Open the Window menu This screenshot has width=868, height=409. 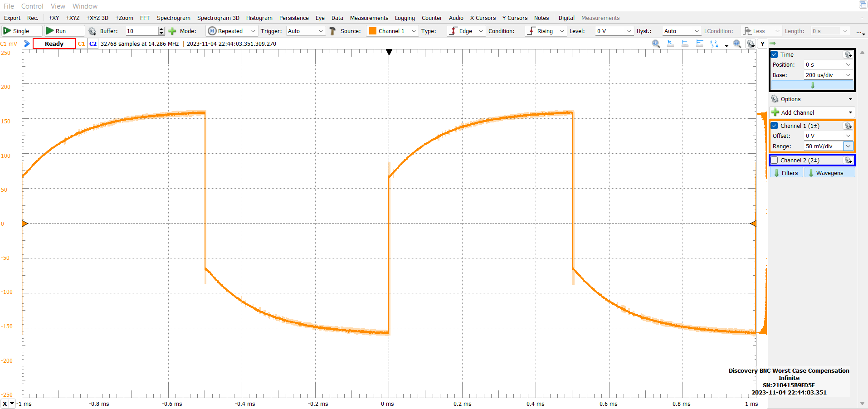coord(85,6)
